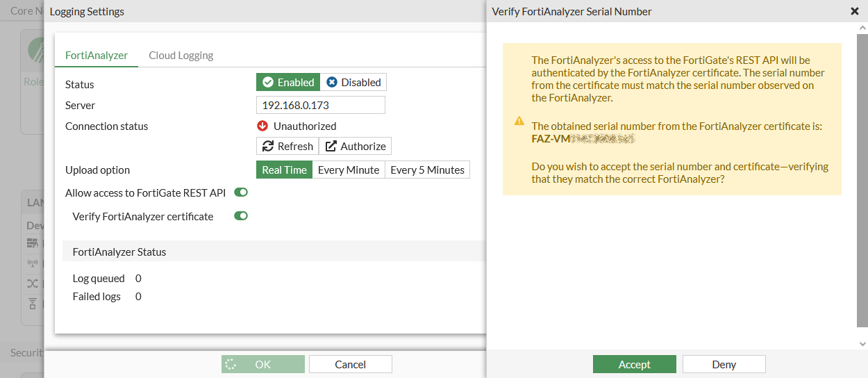Open the FortiAnalyzer tab

point(97,55)
